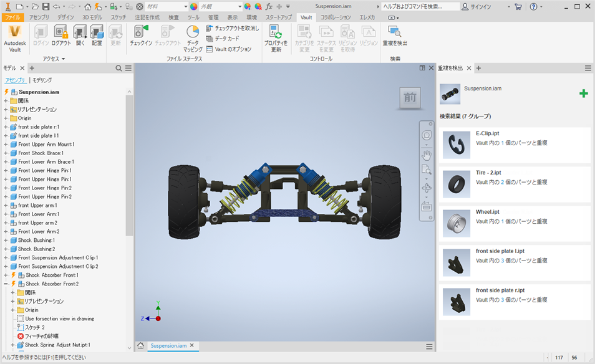The height and width of the screenshot is (364, 595).
Task: Click the チェックイン (Check In) icon
Action: tap(141, 32)
